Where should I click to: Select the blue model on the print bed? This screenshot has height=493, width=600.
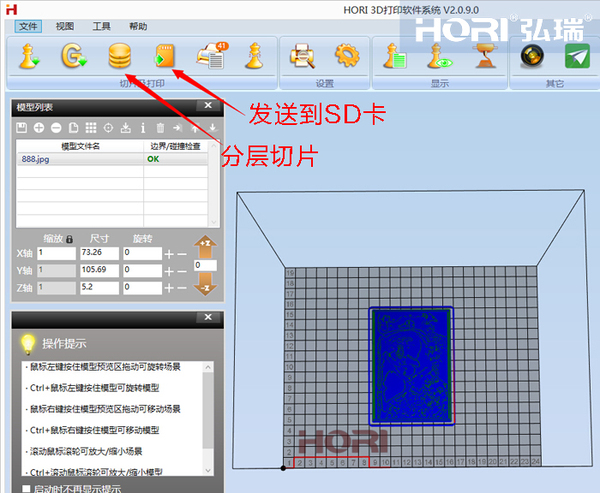(x=411, y=366)
